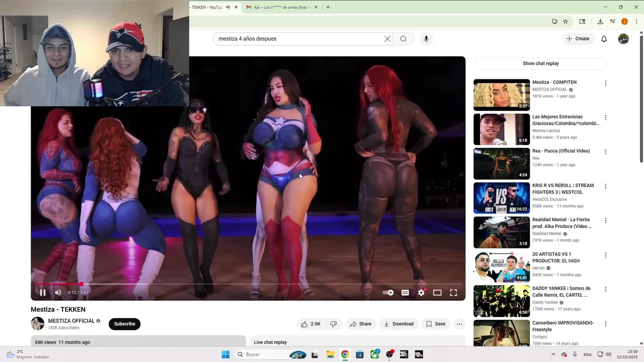Open Chrome downloads

[600, 22]
